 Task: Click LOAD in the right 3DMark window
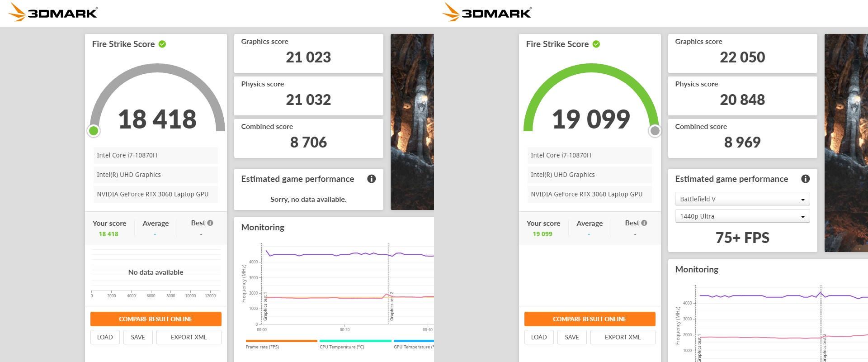539,337
